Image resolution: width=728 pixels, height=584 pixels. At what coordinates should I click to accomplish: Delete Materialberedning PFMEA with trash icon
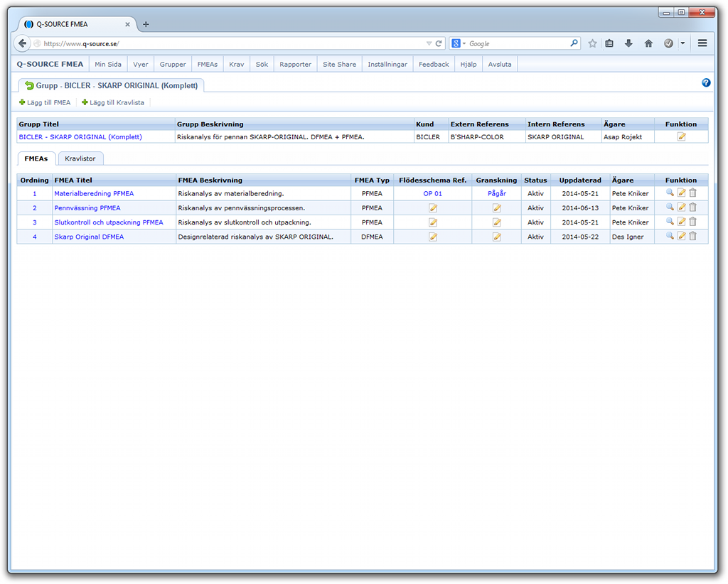692,193
